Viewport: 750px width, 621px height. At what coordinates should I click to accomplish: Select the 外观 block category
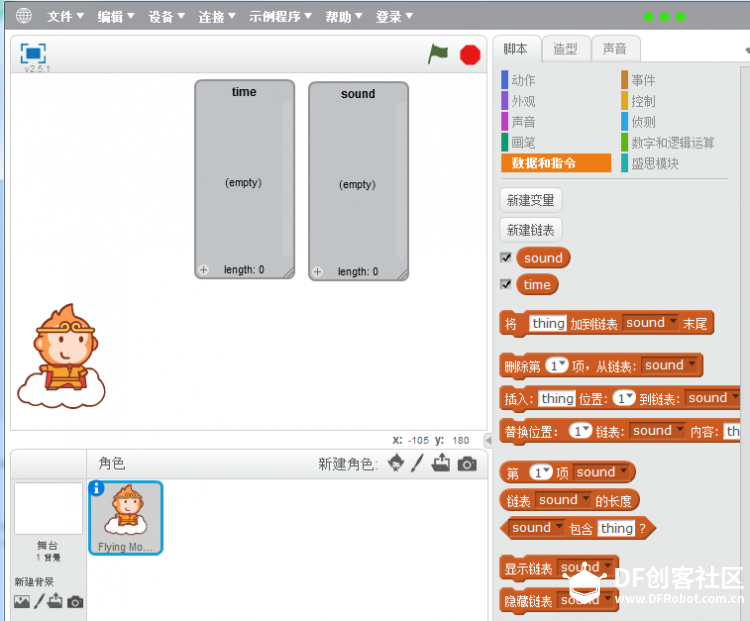click(x=518, y=101)
